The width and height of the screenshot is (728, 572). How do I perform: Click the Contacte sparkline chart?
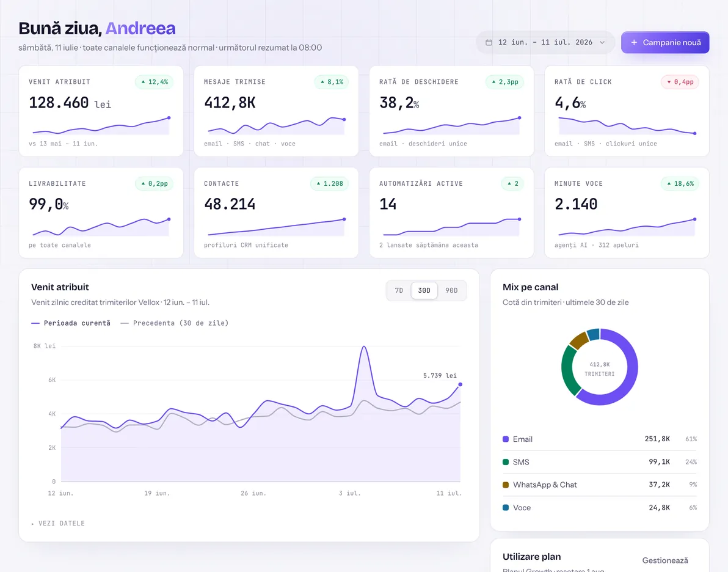click(x=276, y=227)
